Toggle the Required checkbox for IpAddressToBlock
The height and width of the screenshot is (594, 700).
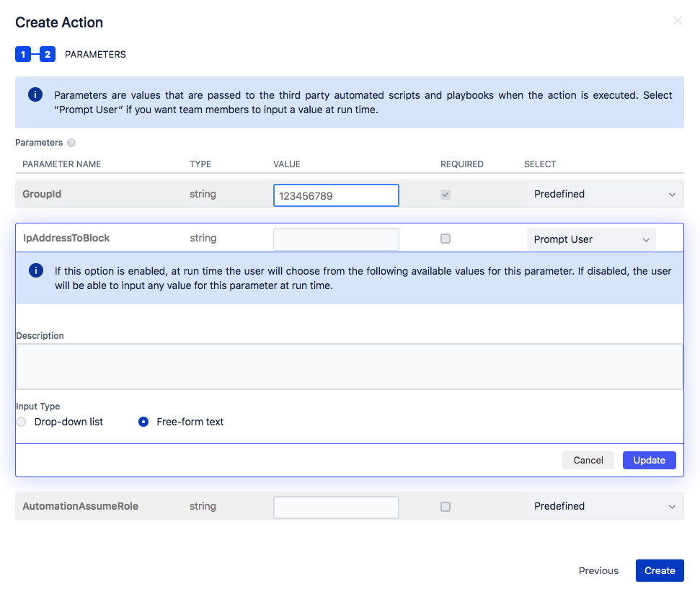coord(445,238)
